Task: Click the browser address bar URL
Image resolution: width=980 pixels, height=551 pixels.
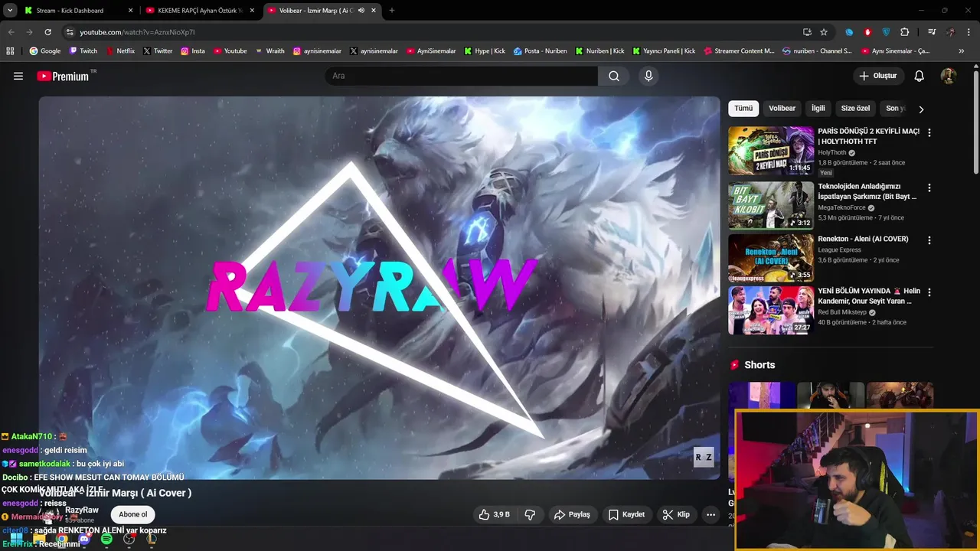Action: [137, 32]
